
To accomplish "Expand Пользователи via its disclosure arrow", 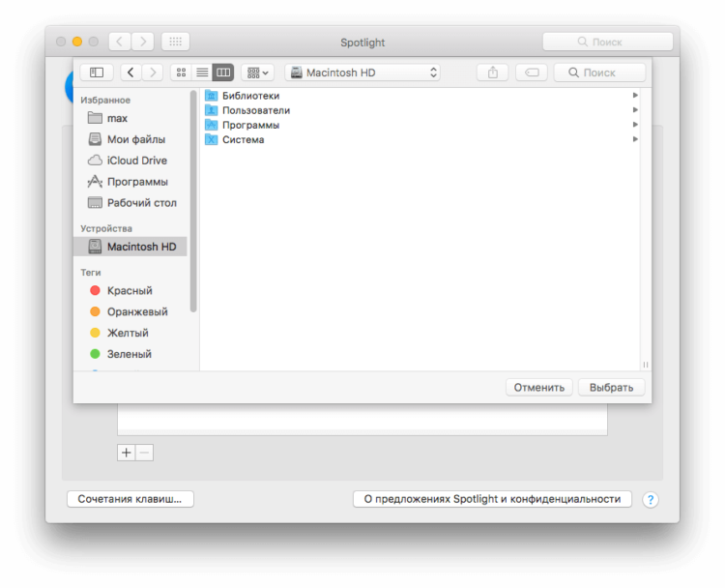I will pos(635,110).
